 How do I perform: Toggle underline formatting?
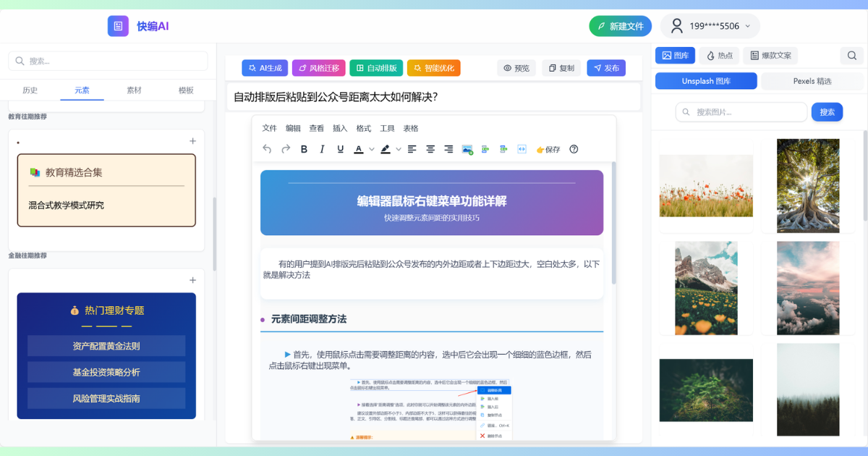point(341,149)
